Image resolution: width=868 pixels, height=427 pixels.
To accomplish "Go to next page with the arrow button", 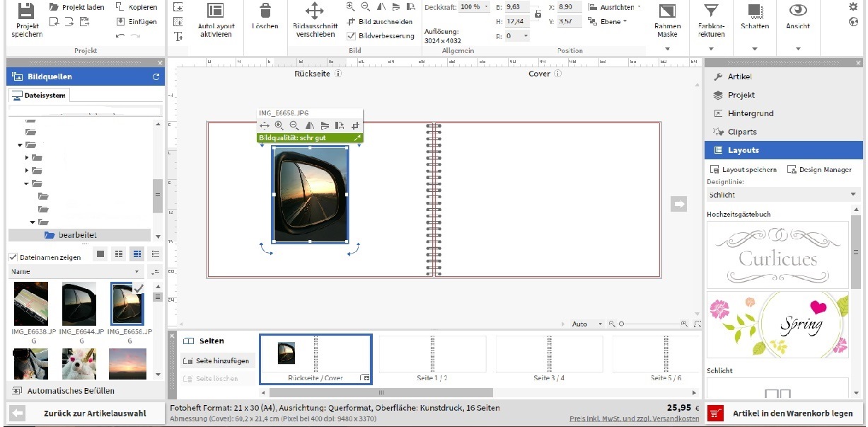I will (x=679, y=204).
